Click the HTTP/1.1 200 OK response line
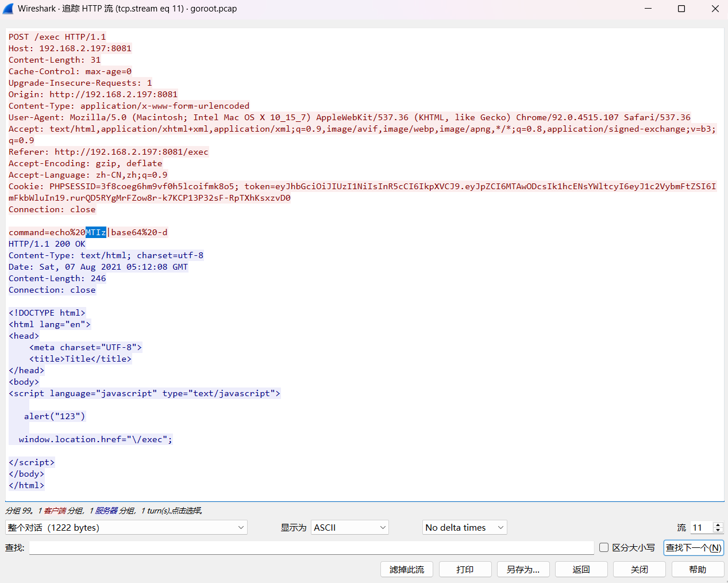 (47, 244)
